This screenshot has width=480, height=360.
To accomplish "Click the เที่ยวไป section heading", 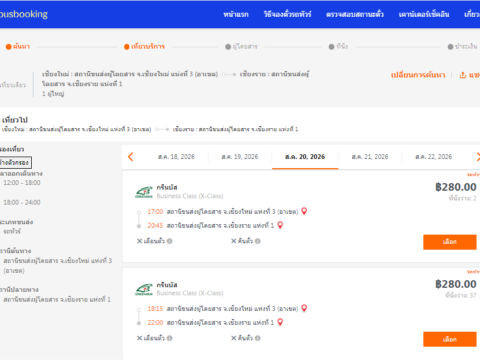I will (x=15, y=120).
